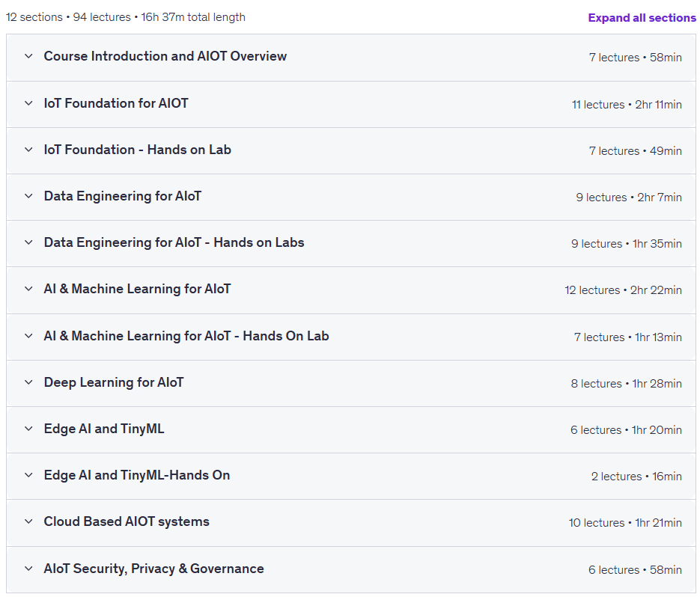Screen dimensions: 700x597
Task: Open Data Engineering for AIoT - Hands on Labs title
Action: tap(174, 242)
